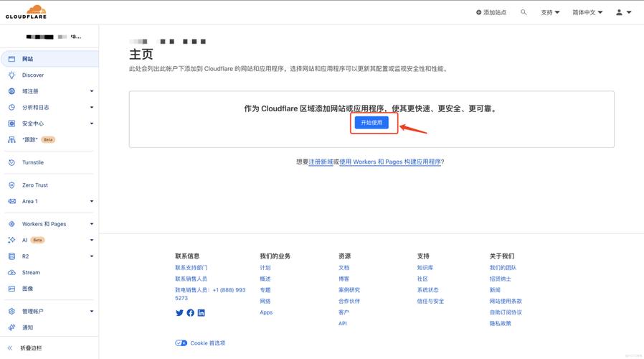The width and height of the screenshot is (644, 359).
Task: Click the 博客 footer link
Action: click(344, 279)
